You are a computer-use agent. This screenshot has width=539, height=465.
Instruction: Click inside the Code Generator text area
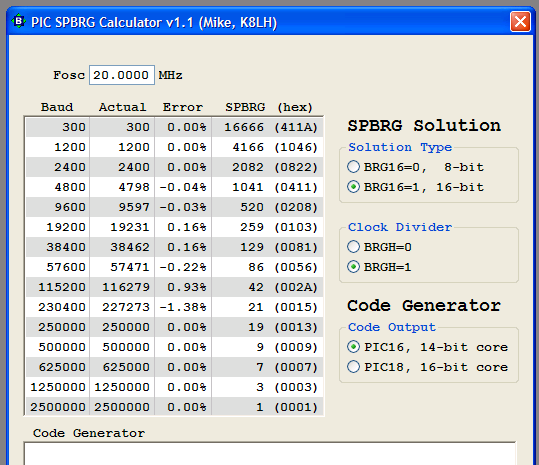tap(270, 454)
